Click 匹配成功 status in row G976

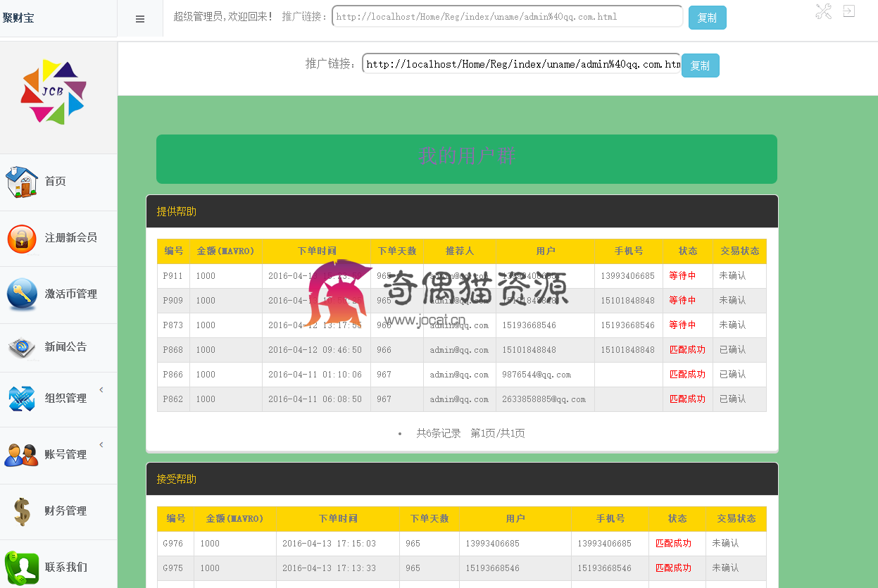(673, 544)
